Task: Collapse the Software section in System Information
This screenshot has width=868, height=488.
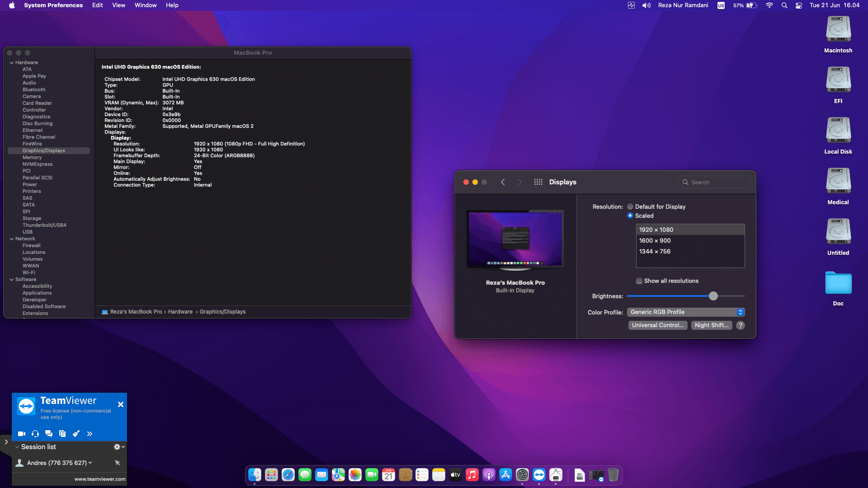Action: pos(11,280)
